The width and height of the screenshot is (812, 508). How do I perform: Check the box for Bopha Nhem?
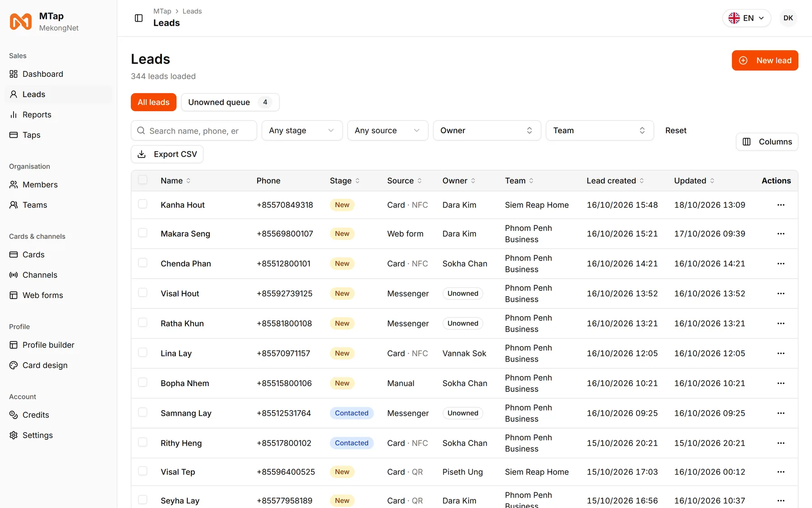[x=143, y=382]
